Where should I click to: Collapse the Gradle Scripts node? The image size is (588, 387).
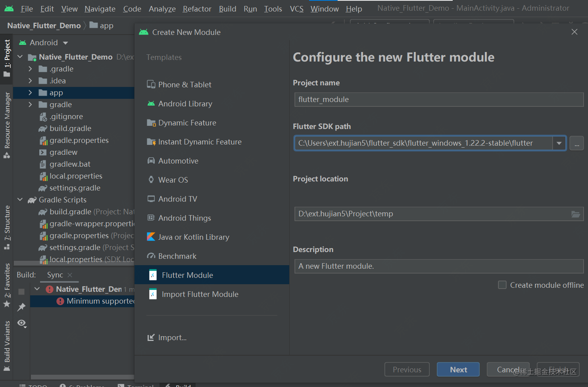pyautogui.click(x=20, y=200)
